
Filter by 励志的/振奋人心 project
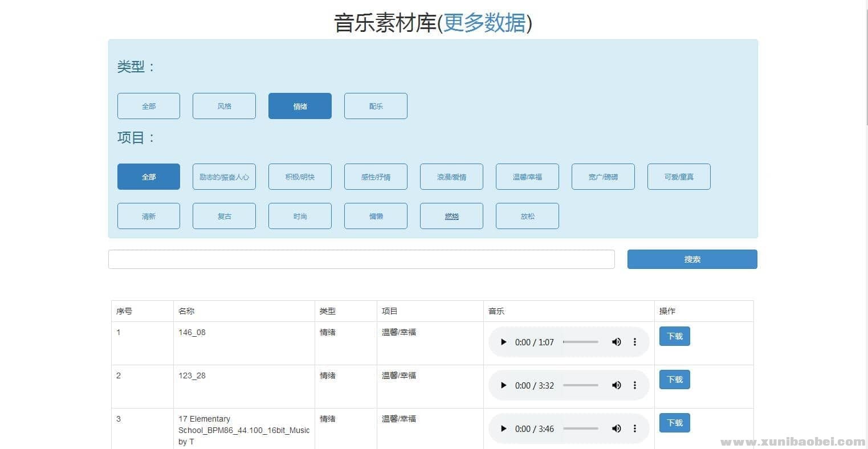(224, 177)
